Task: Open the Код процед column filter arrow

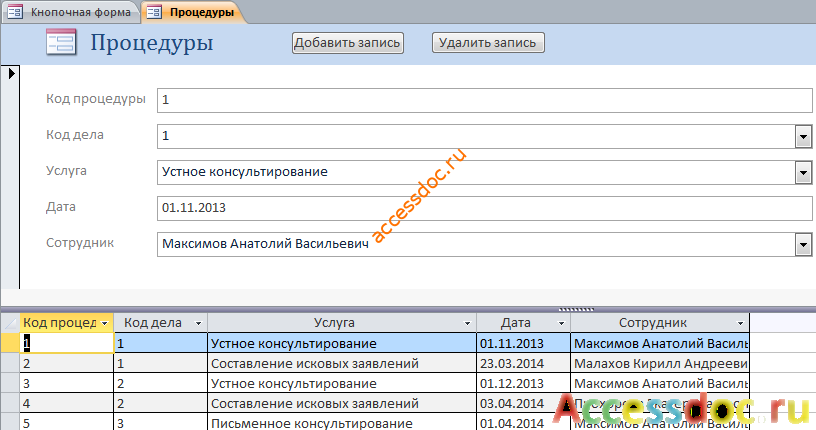Action: tap(105, 323)
